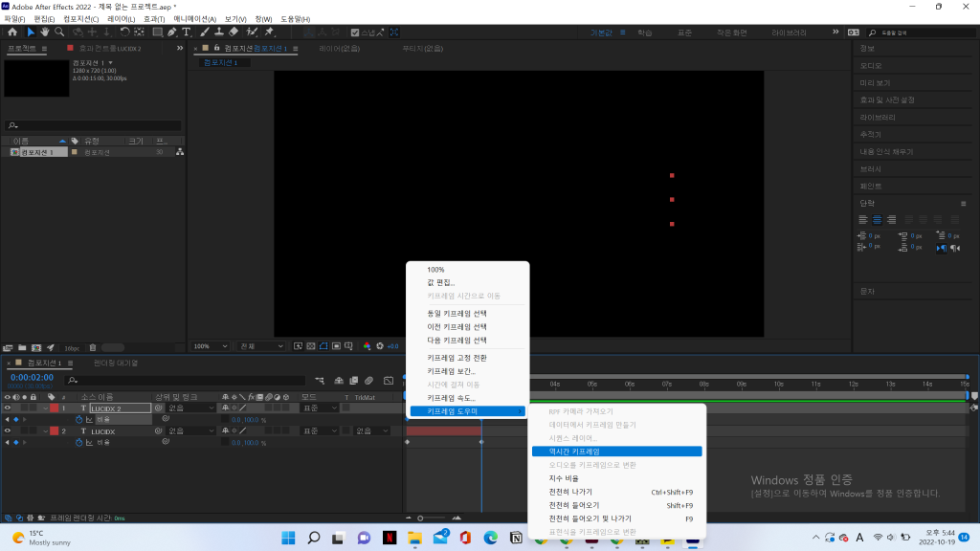980x551 pixels.
Task: Click the red label swatch for LUCIDX 2
Action: (55, 408)
